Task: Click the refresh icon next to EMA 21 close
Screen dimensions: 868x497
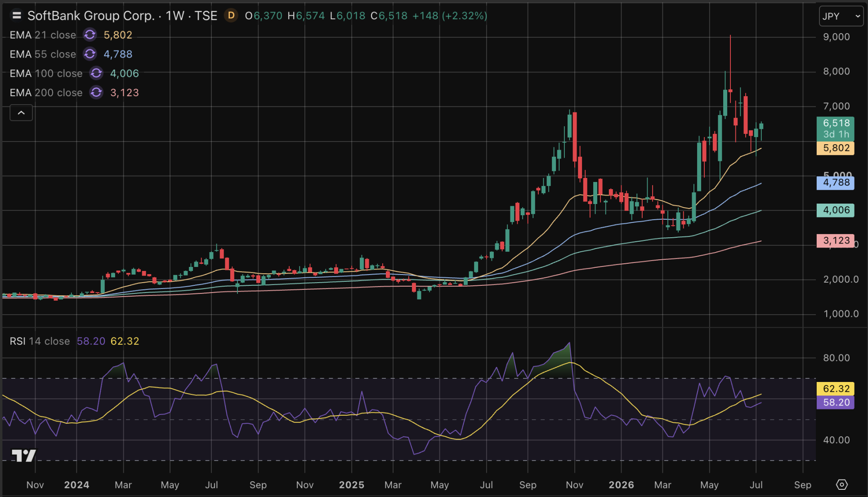Action: 90,35
